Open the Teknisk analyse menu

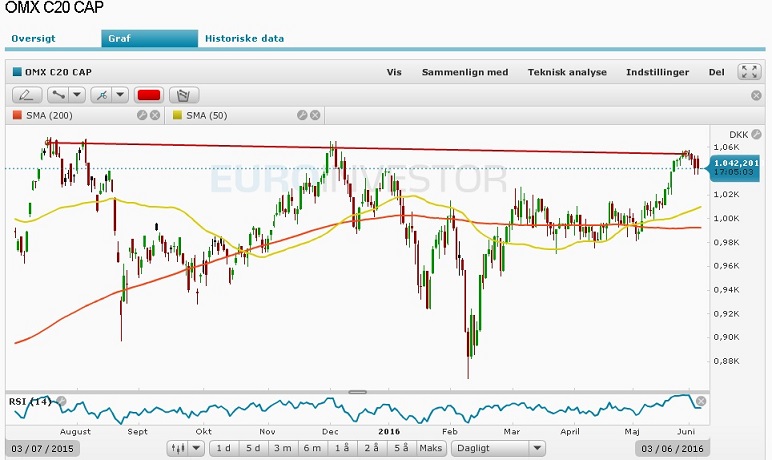(x=567, y=72)
